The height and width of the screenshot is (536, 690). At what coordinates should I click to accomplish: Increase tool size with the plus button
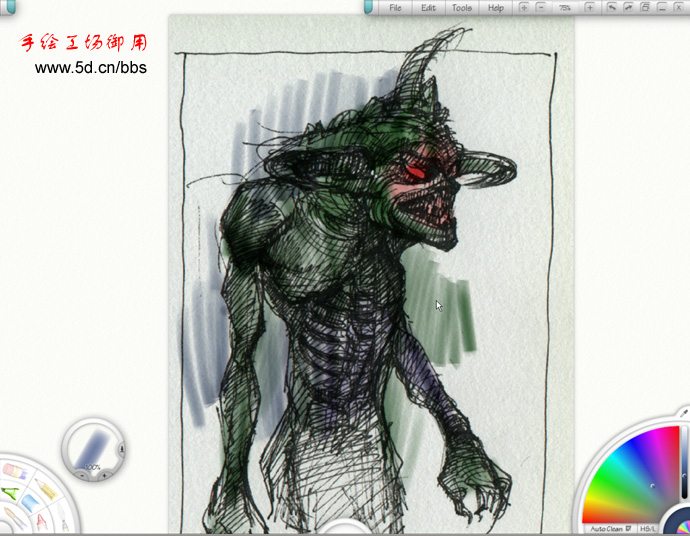coord(104,475)
